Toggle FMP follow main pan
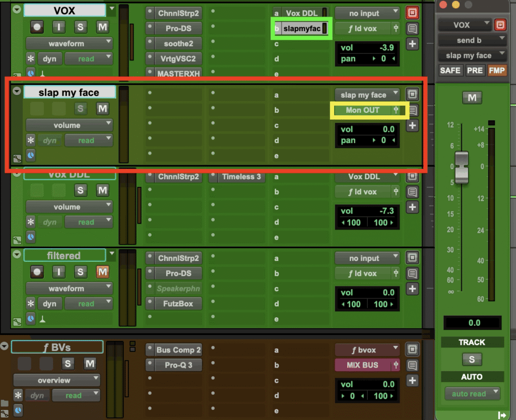The width and height of the screenshot is (516, 420). point(497,71)
